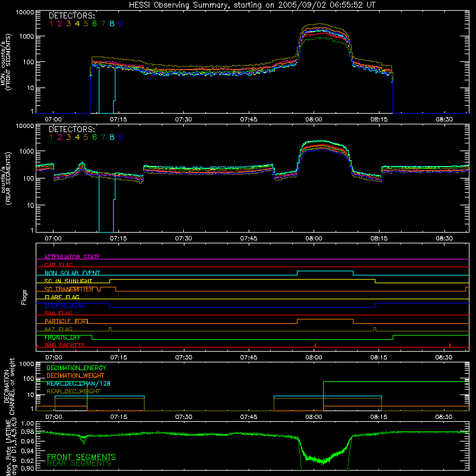Select detector number 8 in front segments legend
Image resolution: width=476 pixels, height=476 pixels.
pos(112,23)
